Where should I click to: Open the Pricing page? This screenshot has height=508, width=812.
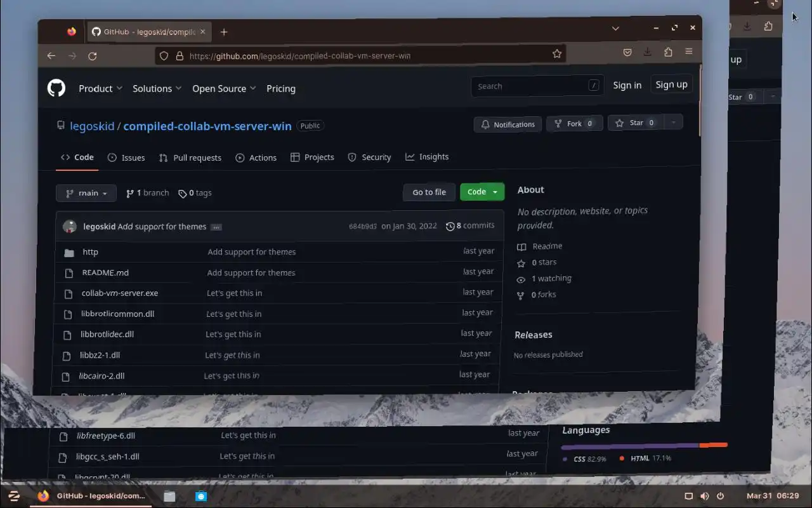(281, 88)
